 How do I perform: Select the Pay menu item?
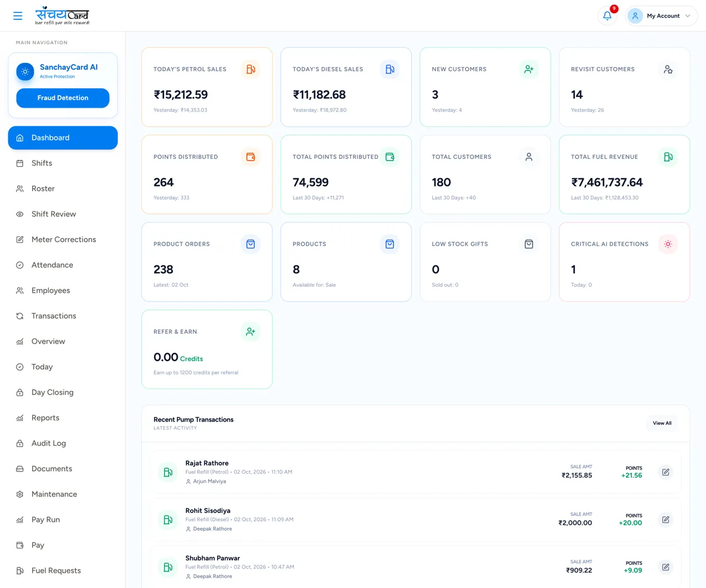pyautogui.click(x=63, y=545)
